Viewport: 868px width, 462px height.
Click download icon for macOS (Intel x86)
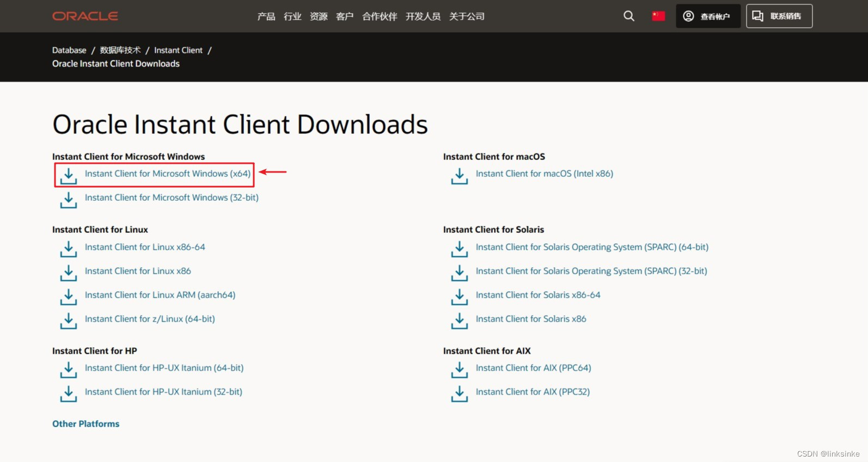(460, 176)
